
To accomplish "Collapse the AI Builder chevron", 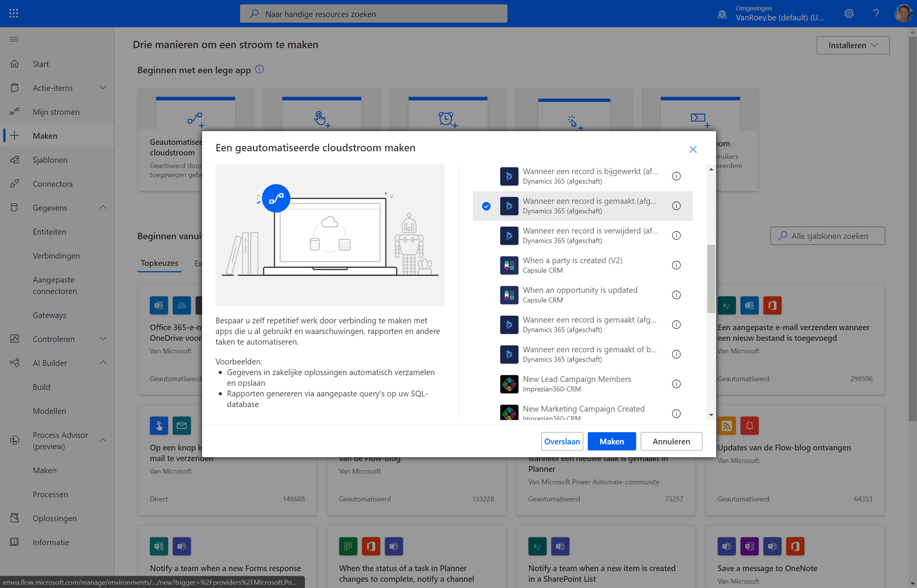I will click(103, 363).
